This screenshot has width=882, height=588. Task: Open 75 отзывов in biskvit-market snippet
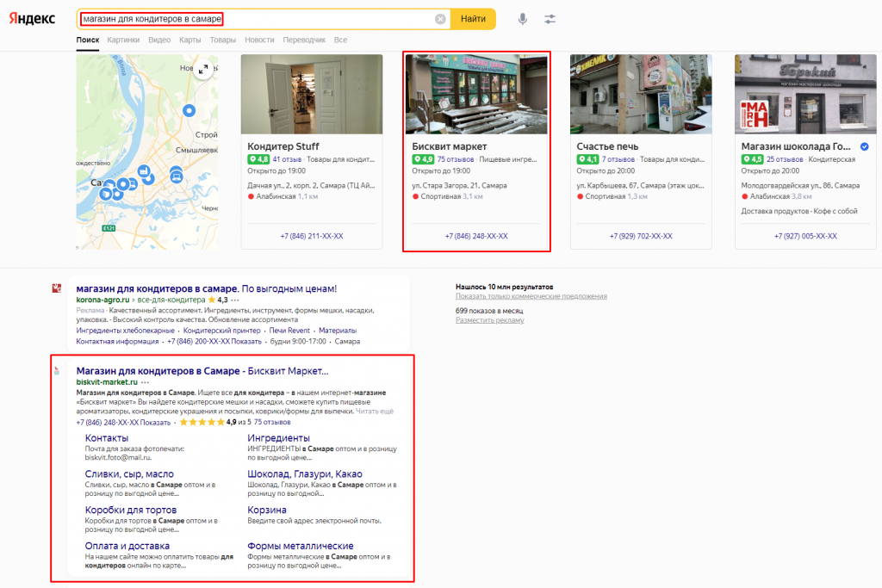272,422
